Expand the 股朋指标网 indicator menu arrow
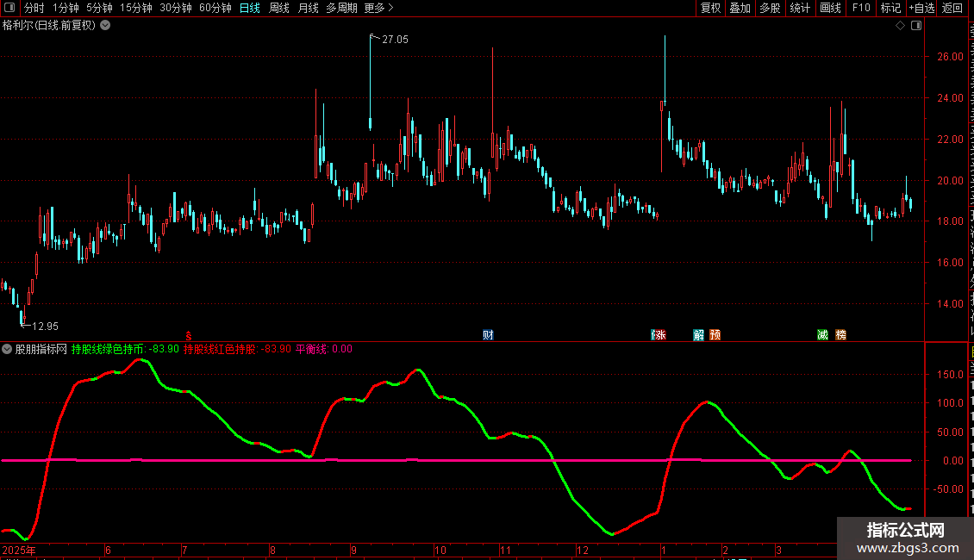The height and width of the screenshot is (560, 974). click(x=7, y=349)
